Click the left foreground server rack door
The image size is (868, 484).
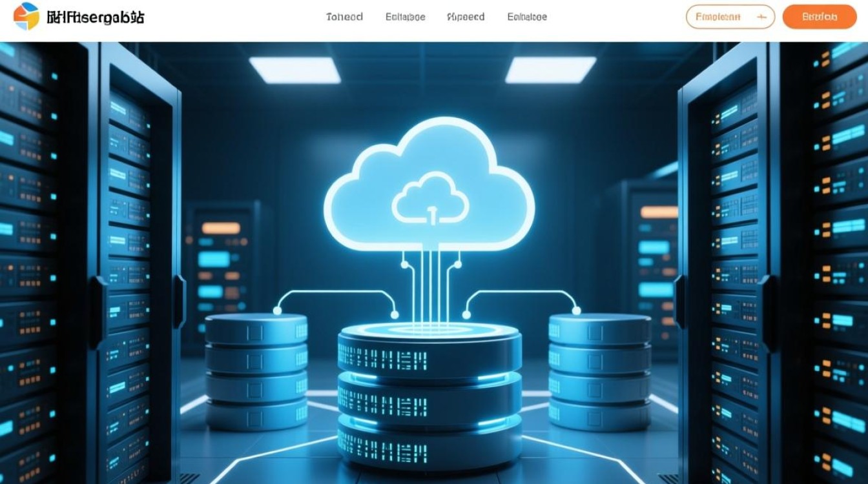(139, 258)
